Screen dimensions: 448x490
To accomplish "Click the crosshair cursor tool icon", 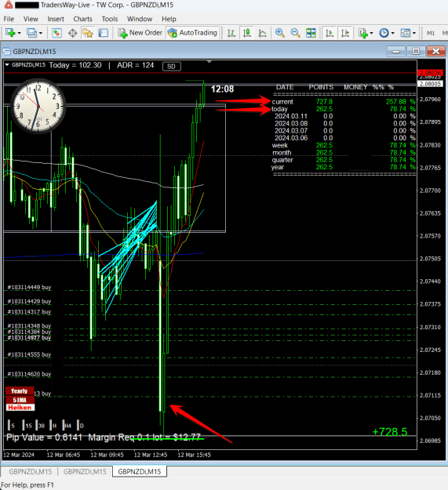I will pos(72,33).
